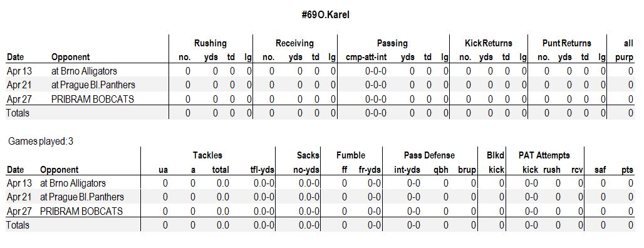Select Apr 13 date in upper table
644x248 pixels.
(19, 71)
